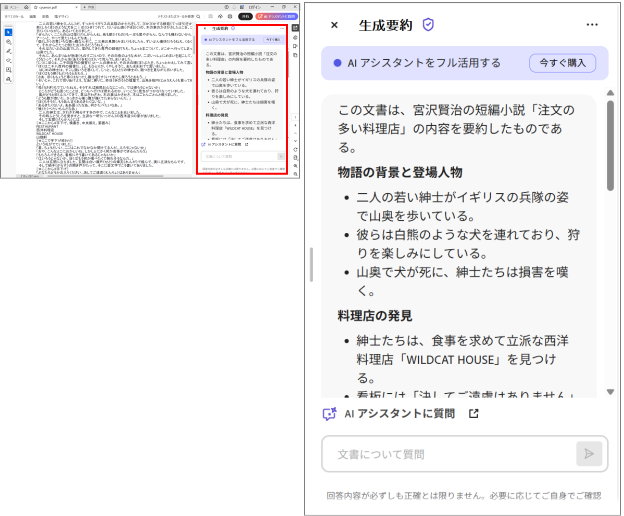Click the large 今すぐ購入 button
Viewport: 624px width, 516px height.
pos(562,63)
